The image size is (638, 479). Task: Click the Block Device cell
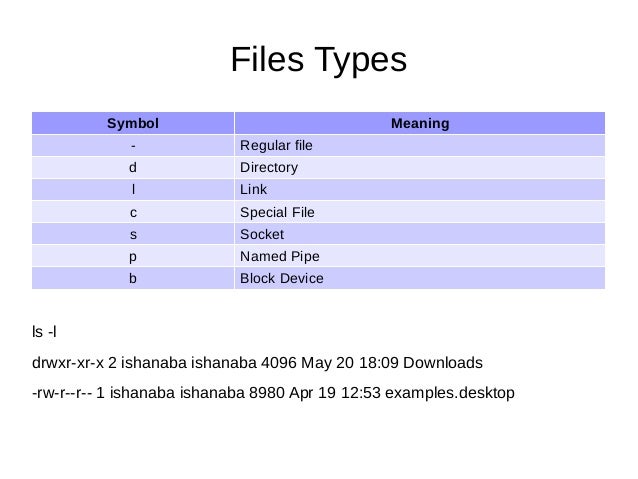pos(282,278)
